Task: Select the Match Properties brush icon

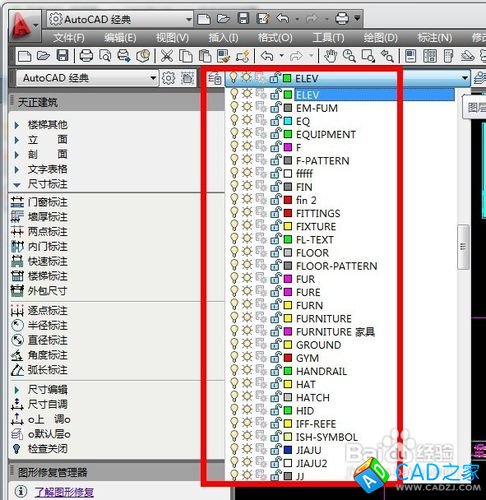Action: pos(223,56)
